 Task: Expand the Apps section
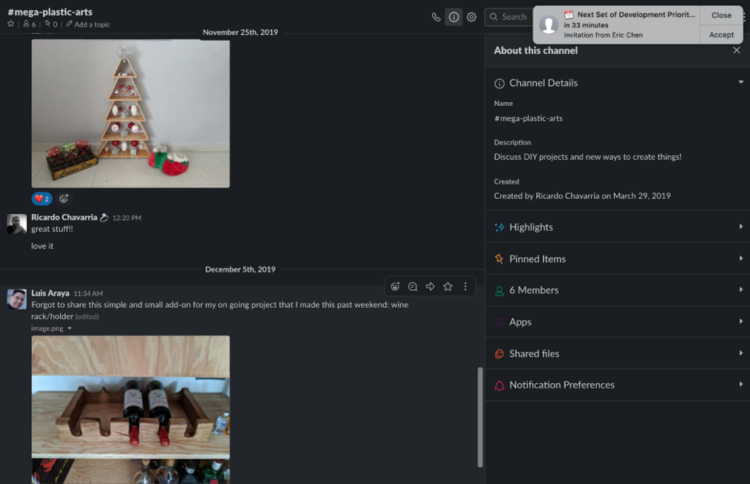tap(618, 321)
